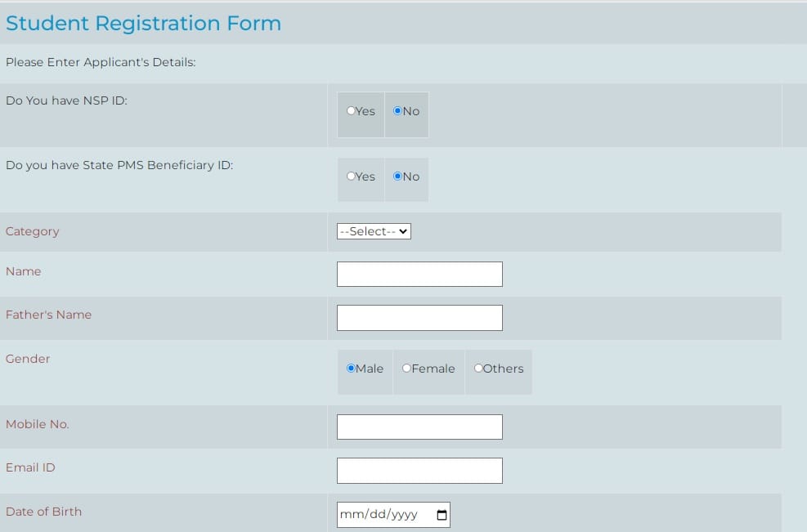Open the date picker calendar icon

coord(442,515)
